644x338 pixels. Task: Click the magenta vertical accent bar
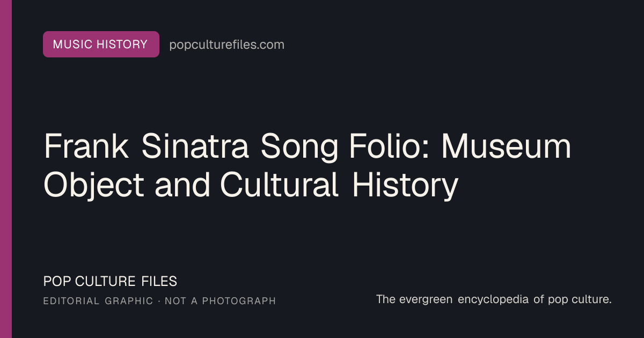point(6,169)
